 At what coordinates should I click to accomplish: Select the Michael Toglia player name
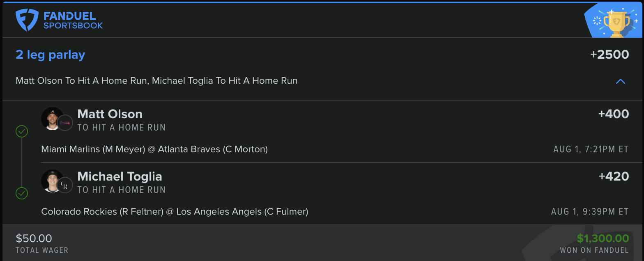[x=120, y=176]
